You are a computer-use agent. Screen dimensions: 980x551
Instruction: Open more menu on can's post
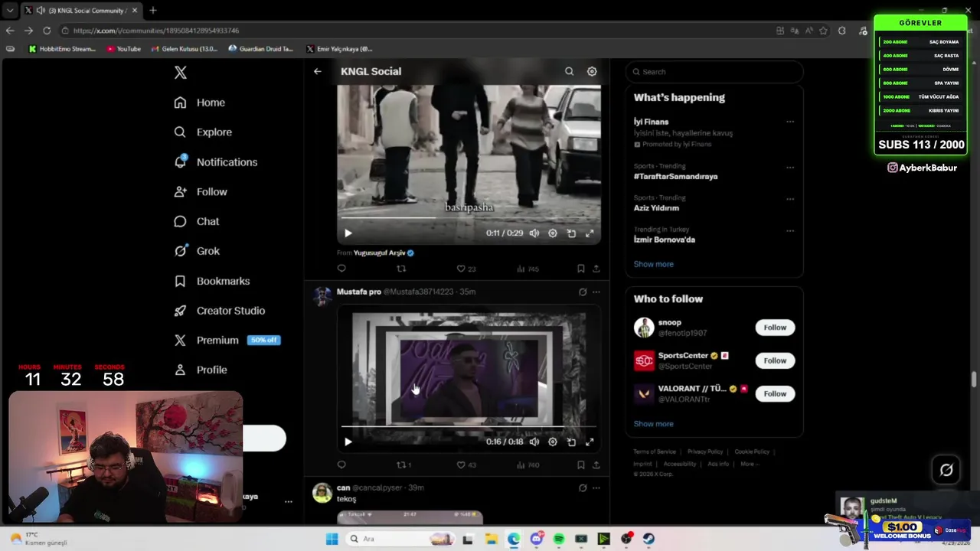[596, 487]
